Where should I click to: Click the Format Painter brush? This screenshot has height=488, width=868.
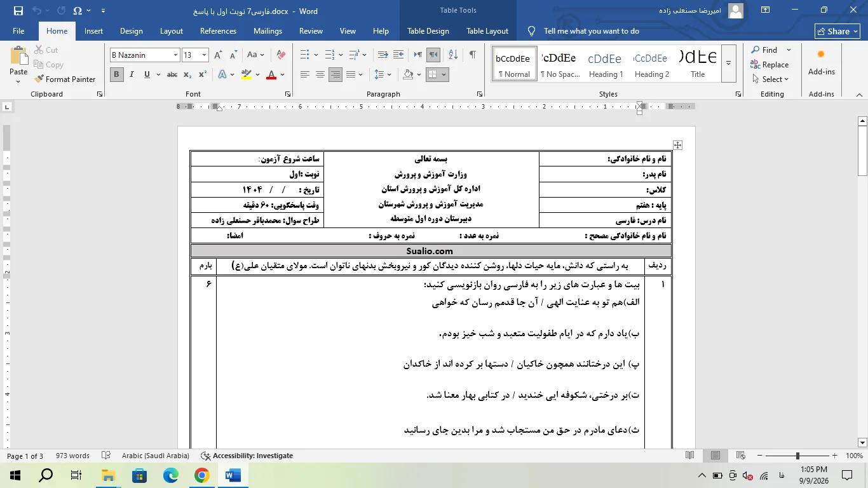coord(65,79)
